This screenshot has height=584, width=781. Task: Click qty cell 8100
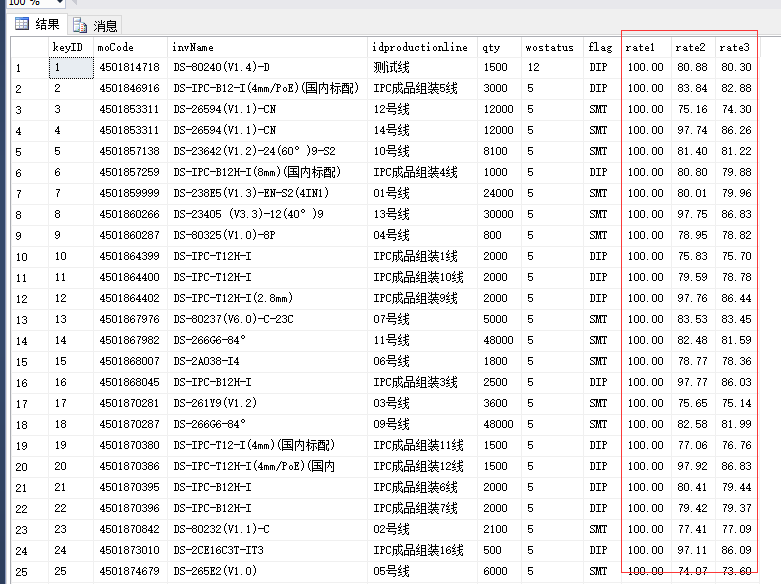coord(499,151)
